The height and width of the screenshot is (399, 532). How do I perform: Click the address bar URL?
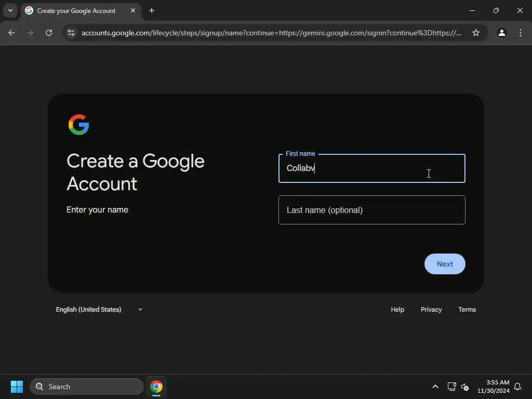tap(271, 33)
